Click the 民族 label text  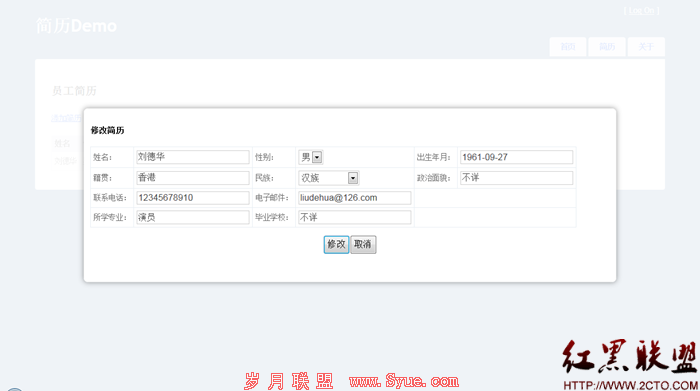[x=264, y=178]
